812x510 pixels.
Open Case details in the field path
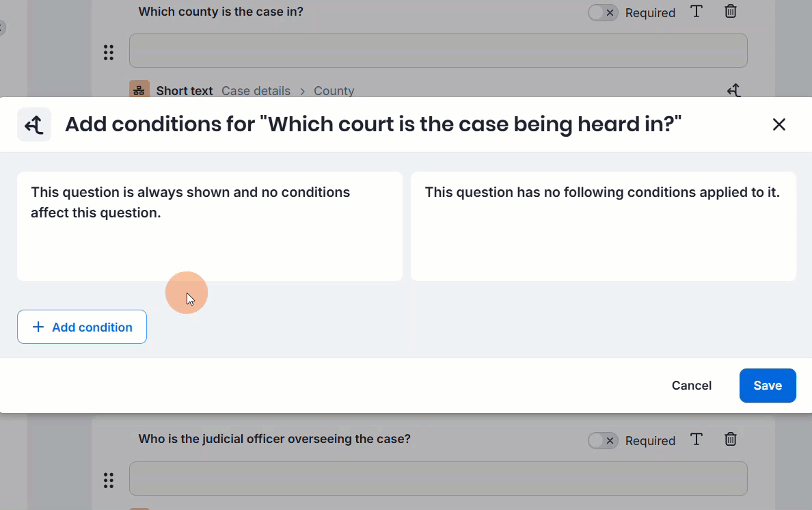(x=256, y=91)
